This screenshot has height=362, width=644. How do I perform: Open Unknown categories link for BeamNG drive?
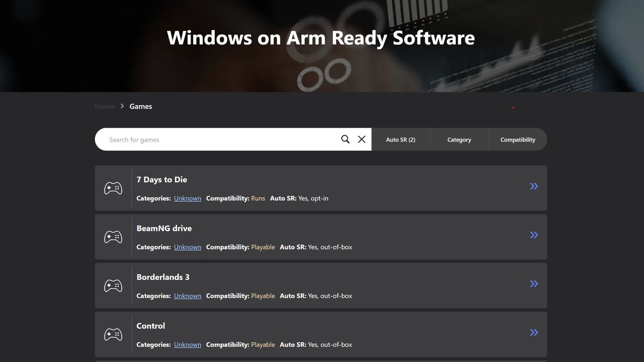click(x=187, y=247)
